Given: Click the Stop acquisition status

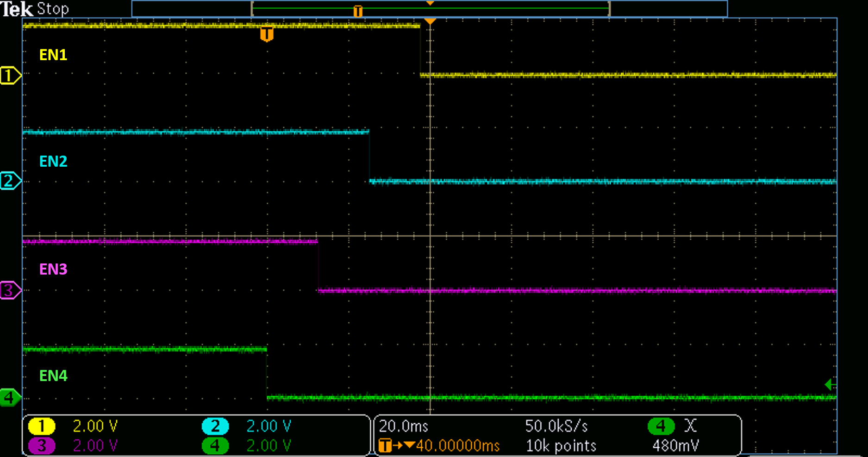Looking at the screenshot, I should [53, 9].
